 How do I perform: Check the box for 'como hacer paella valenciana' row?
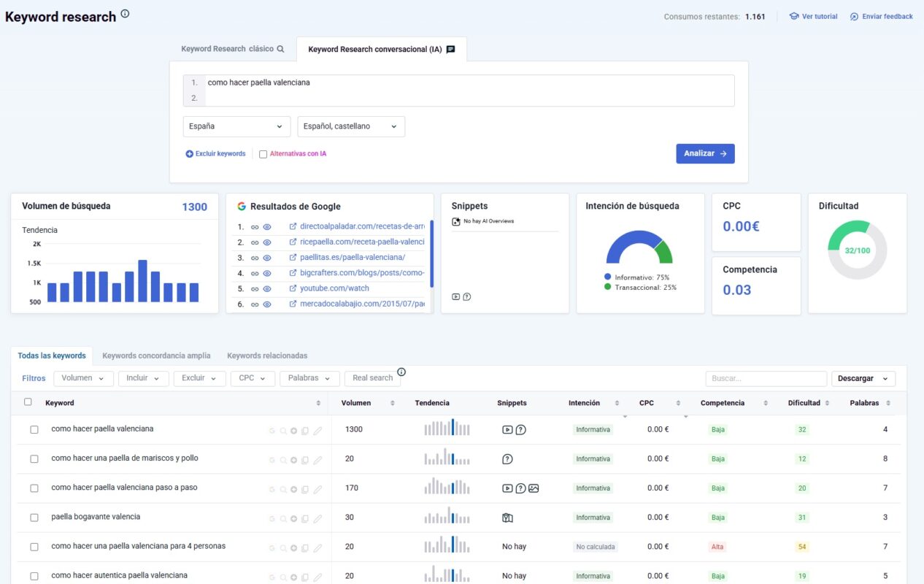coord(34,430)
